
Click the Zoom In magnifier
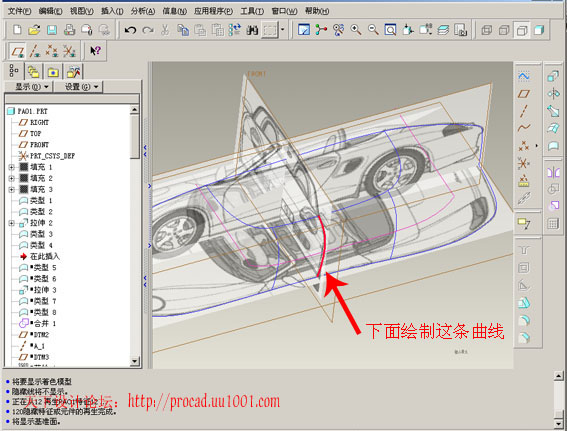pyautogui.click(x=355, y=29)
